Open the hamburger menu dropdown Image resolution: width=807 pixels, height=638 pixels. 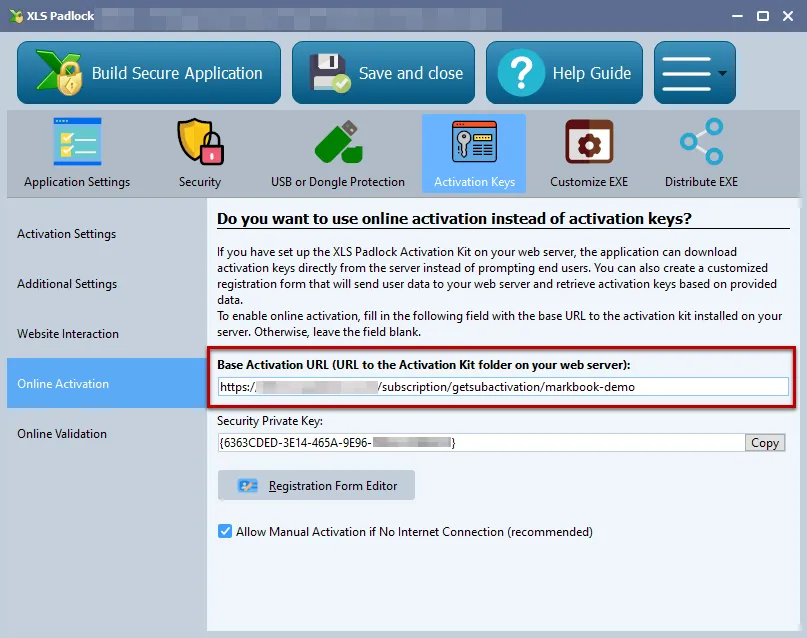(695, 73)
